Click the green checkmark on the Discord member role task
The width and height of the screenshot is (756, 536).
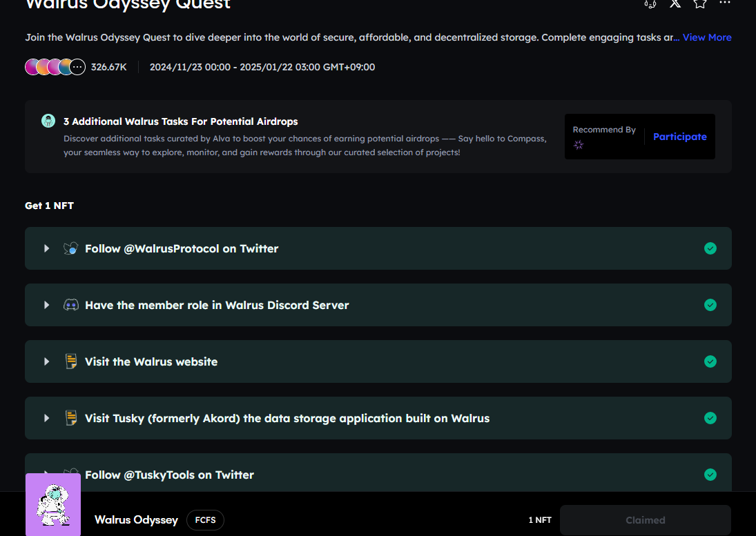click(710, 305)
